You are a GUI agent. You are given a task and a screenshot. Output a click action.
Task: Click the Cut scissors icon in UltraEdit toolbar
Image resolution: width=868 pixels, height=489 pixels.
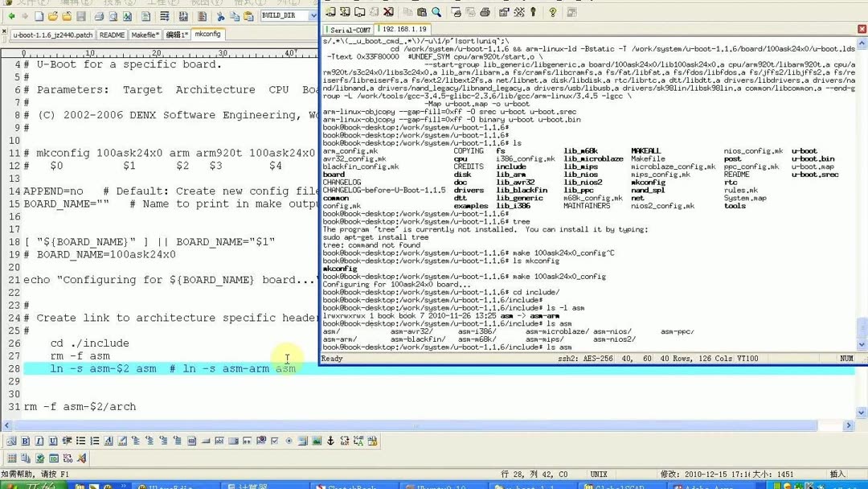220,15
